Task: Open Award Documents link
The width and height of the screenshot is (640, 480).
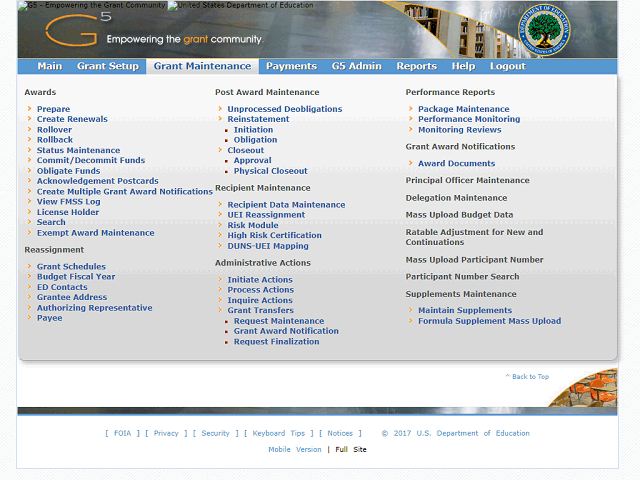Action: (456, 164)
